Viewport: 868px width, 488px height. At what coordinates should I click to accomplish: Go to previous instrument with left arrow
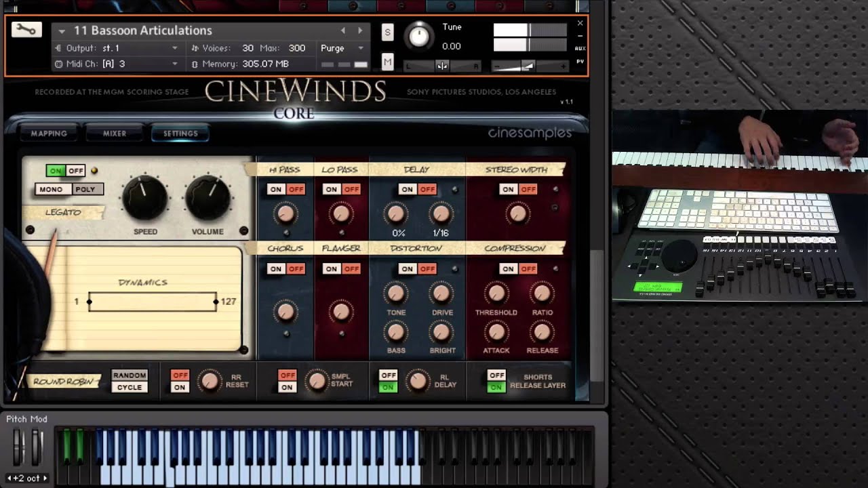pyautogui.click(x=342, y=30)
